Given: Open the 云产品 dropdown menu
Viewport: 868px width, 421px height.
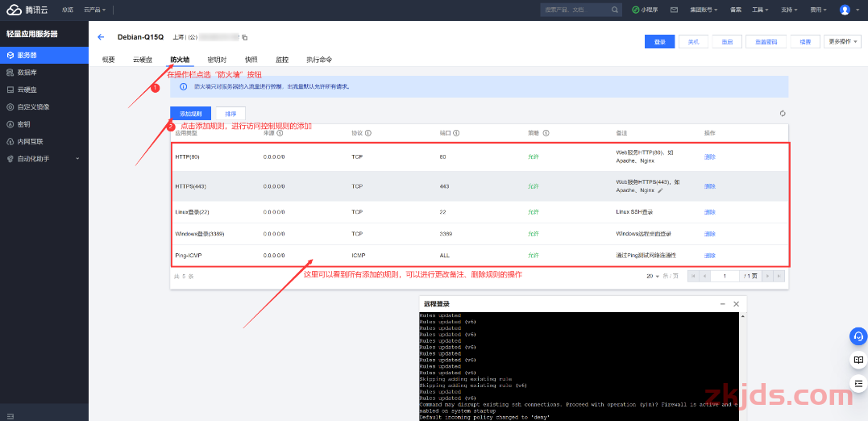Looking at the screenshot, I should click(94, 10).
